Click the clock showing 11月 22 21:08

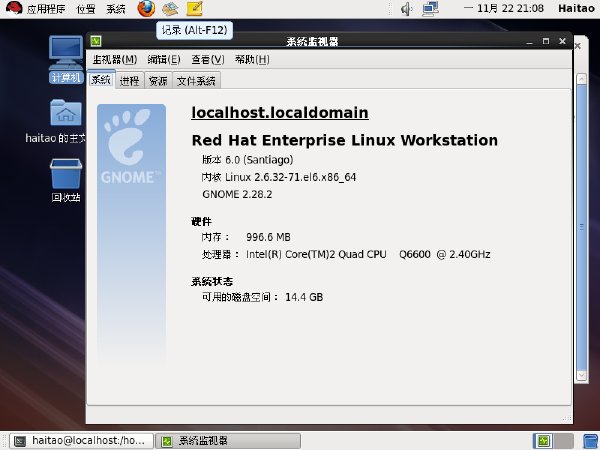click(x=504, y=8)
